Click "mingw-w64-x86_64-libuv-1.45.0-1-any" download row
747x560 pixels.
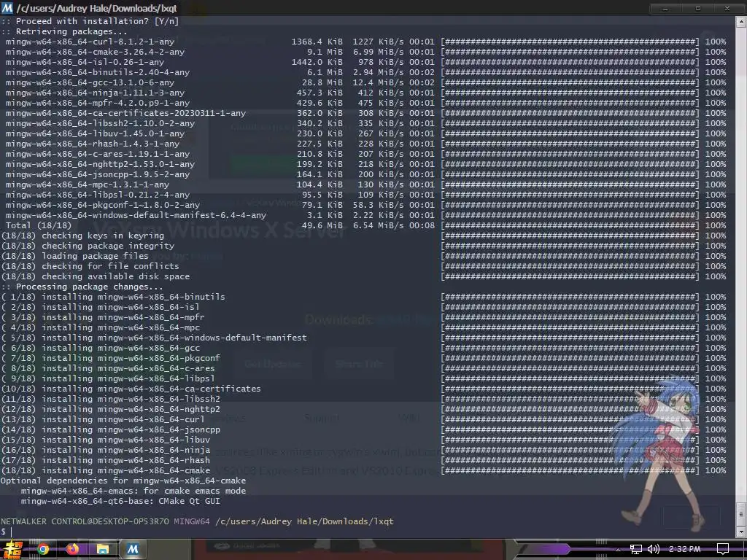pyautogui.click(x=365, y=133)
